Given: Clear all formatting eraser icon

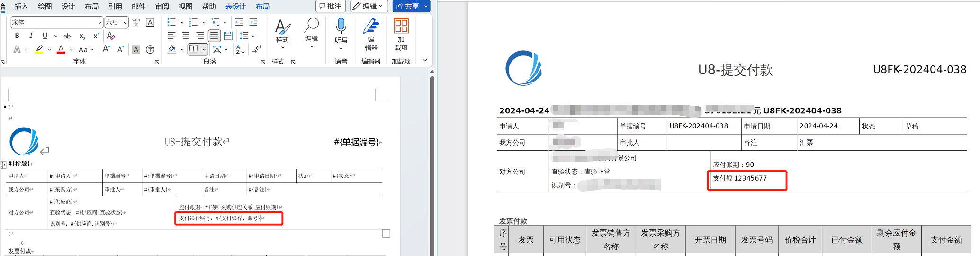Looking at the screenshot, I should pos(111,36).
